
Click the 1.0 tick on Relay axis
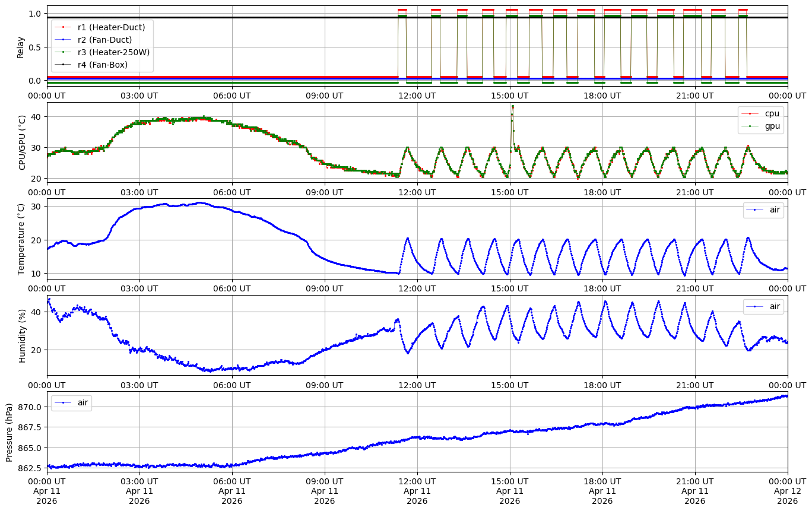point(34,14)
